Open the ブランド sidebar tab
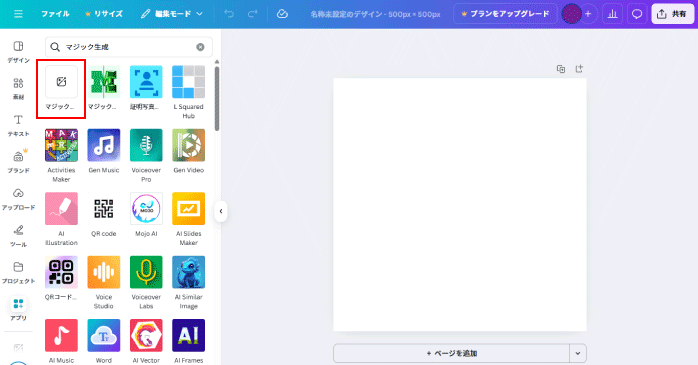This screenshot has width=698, height=365. (18, 162)
